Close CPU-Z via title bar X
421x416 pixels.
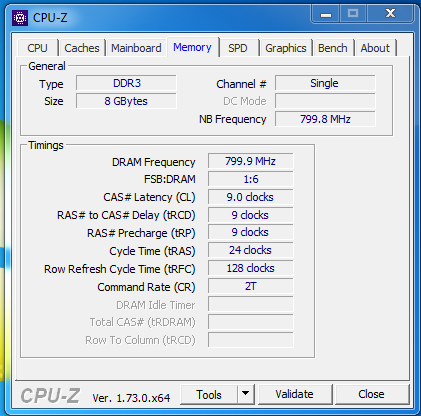coord(390,14)
